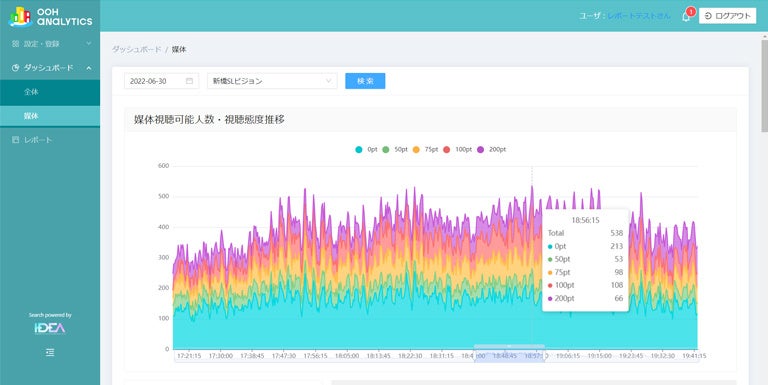Toggle the 0pt legend series
The width and height of the screenshot is (768, 385).
click(x=366, y=149)
